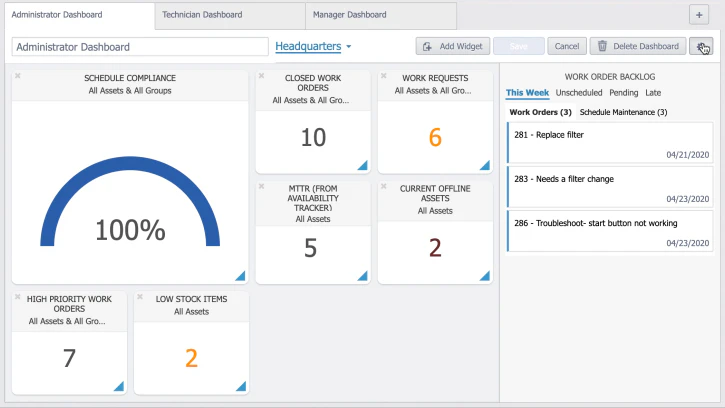725x408 pixels.
Task: Click the blue corner triangle on Schedule Compliance
Action: 240,276
